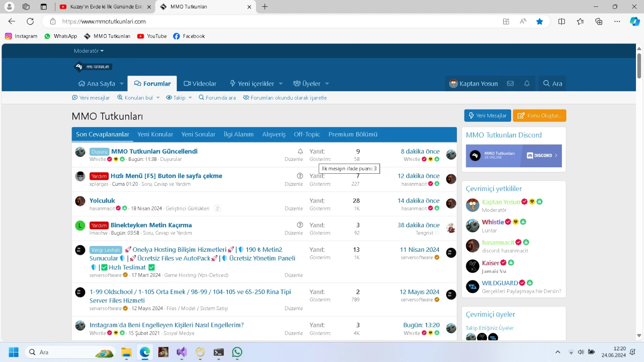
Task: Switch to Alışveriş tab
Action: (x=274, y=134)
